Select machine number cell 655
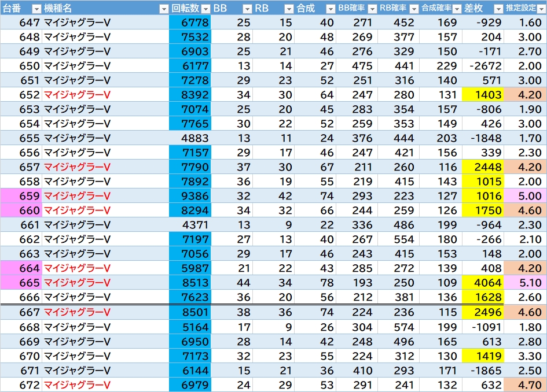 [21, 138]
